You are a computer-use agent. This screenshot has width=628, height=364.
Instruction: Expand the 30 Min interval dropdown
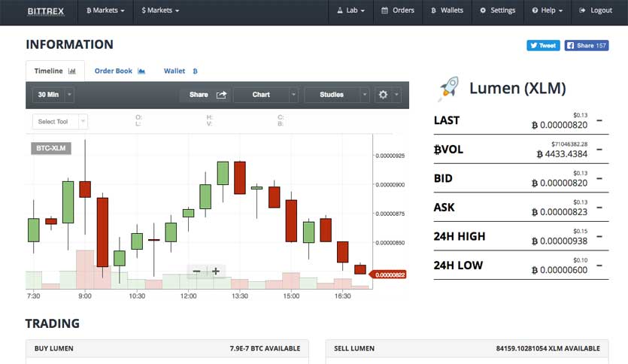pos(53,95)
